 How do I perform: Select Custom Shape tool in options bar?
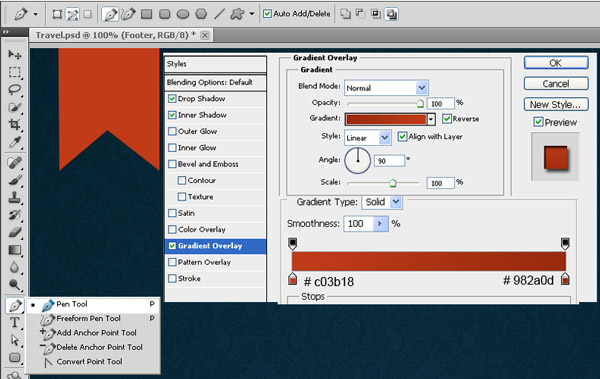tap(237, 15)
